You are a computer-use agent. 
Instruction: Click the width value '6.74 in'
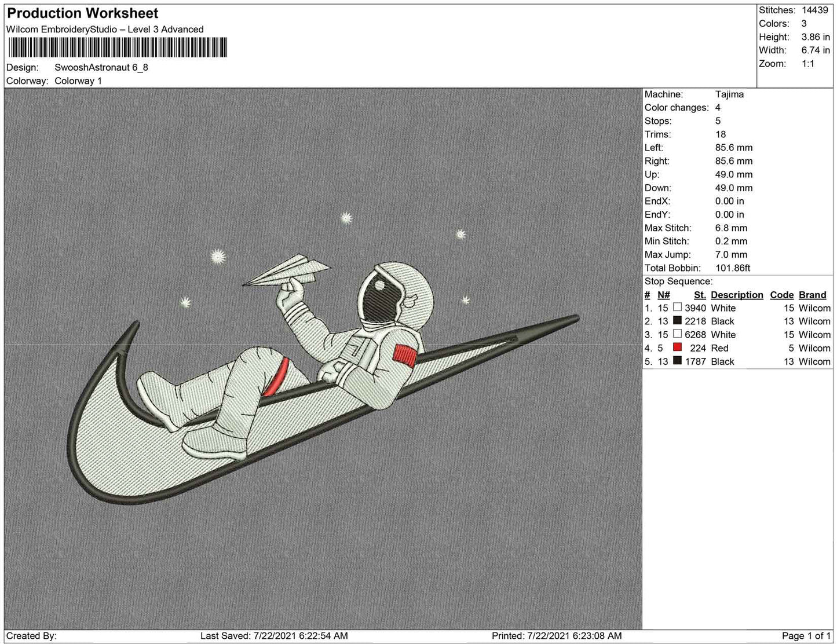(816, 50)
